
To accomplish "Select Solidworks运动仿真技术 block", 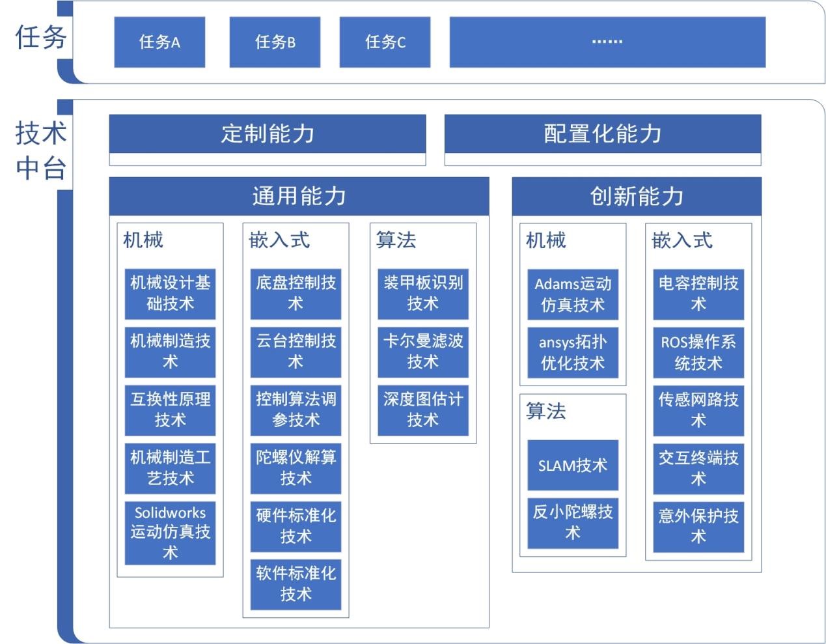I will [x=170, y=533].
